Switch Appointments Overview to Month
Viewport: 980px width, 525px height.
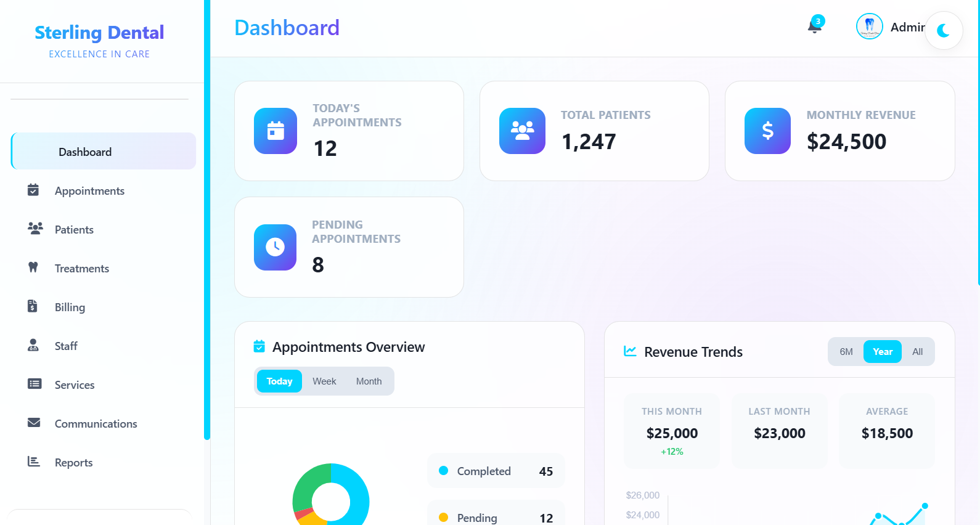(369, 381)
